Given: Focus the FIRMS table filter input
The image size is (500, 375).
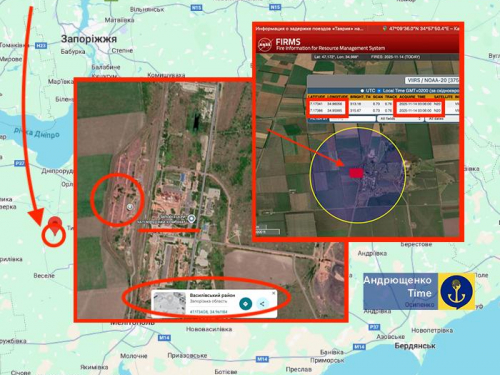Looking at the screenshot, I should pos(352,119).
